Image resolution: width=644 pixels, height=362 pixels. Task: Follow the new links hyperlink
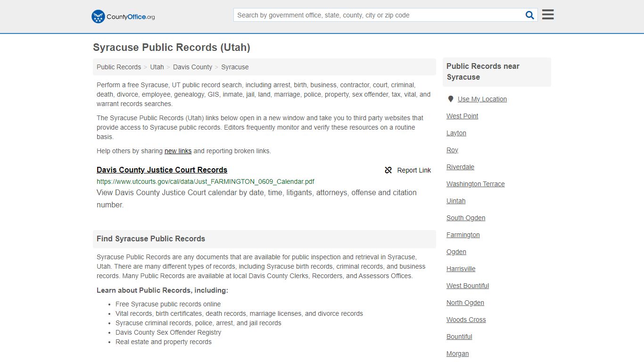(x=178, y=151)
